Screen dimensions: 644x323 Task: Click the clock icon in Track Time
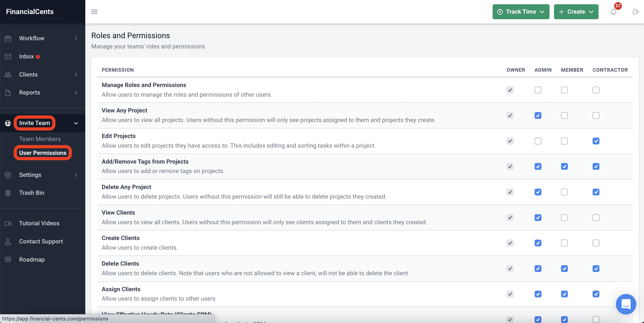[500, 12]
